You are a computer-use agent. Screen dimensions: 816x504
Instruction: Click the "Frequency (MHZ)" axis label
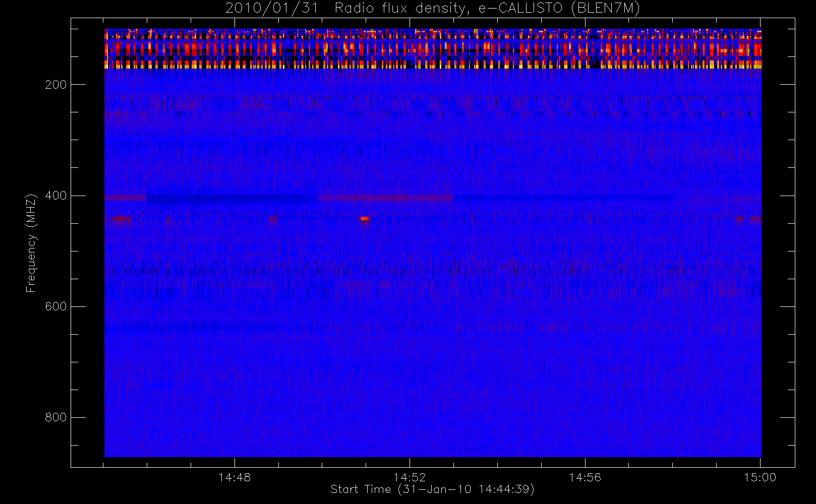[x=31, y=243]
